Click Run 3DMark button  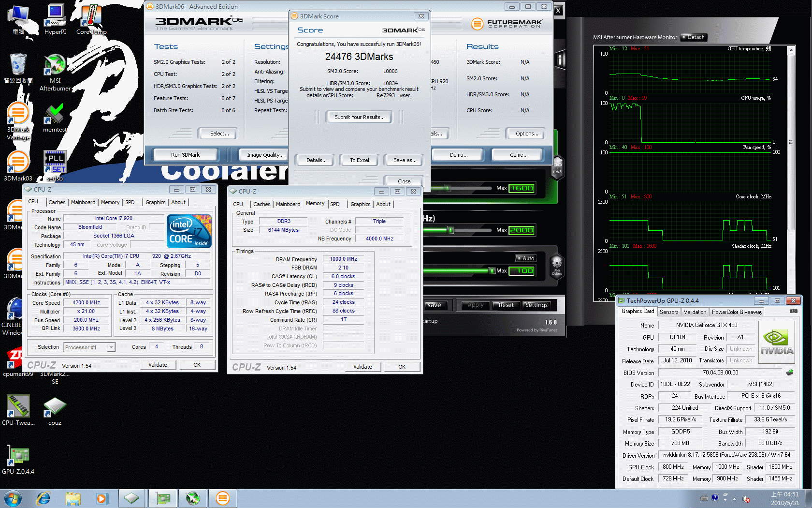pos(185,155)
